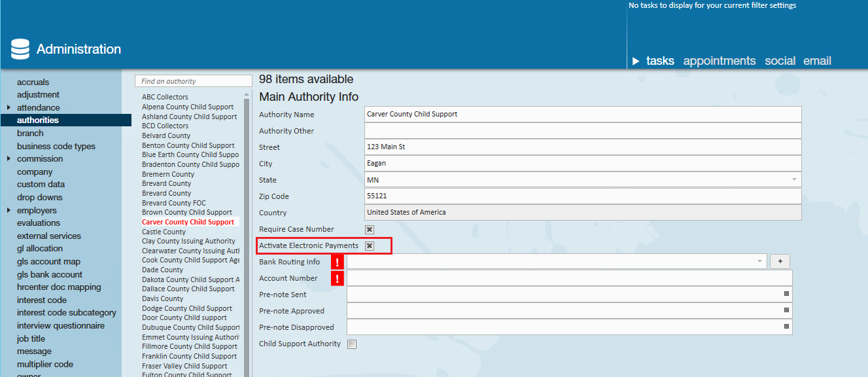Image resolution: width=868 pixels, height=377 pixels.
Task: Click the Find an authority search box
Action: [x=193, y=81]
